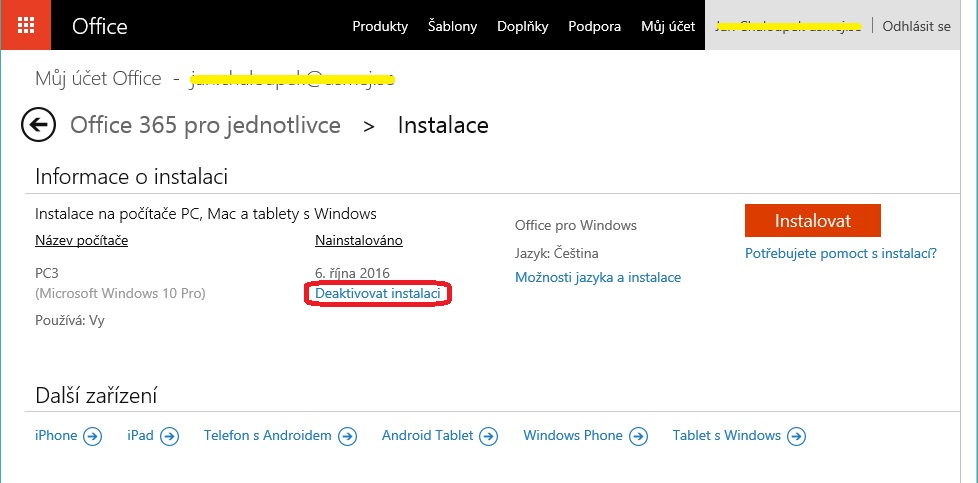
Task: Open Možnosti jazyka a instalace
Action: coord(598,277)
